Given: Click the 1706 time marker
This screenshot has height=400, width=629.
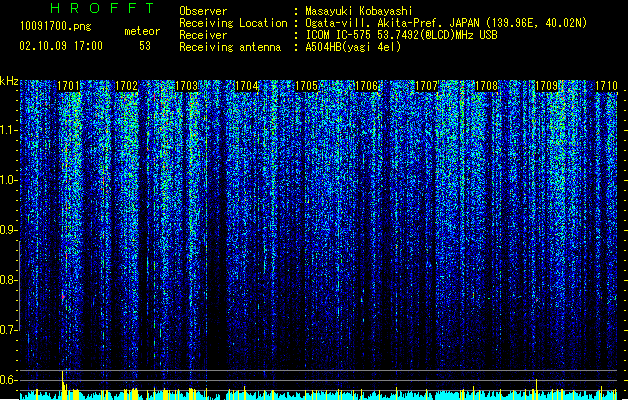Looking at the screenshot, I should (367, 86).
